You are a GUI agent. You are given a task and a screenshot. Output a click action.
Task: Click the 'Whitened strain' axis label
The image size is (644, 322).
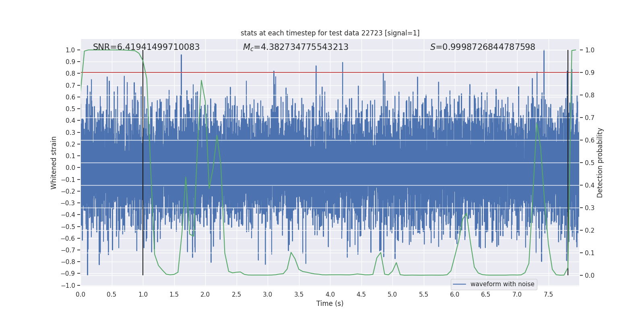[54, 163]
